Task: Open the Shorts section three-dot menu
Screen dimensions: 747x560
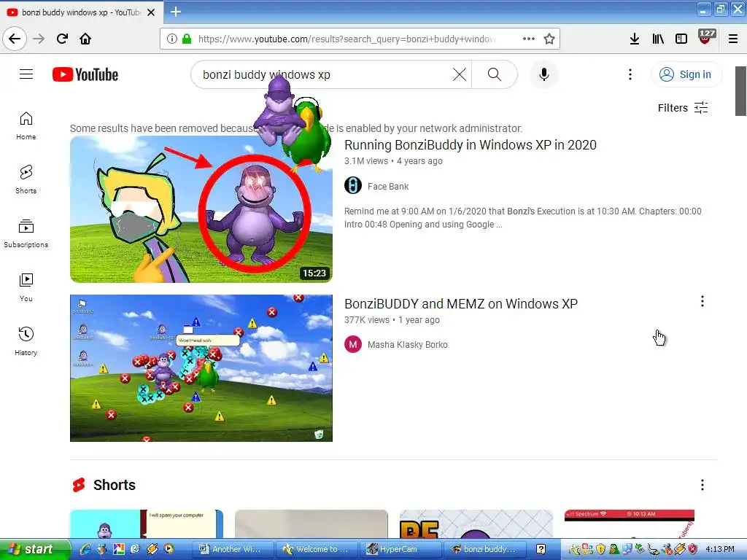Action: [703, 485]
